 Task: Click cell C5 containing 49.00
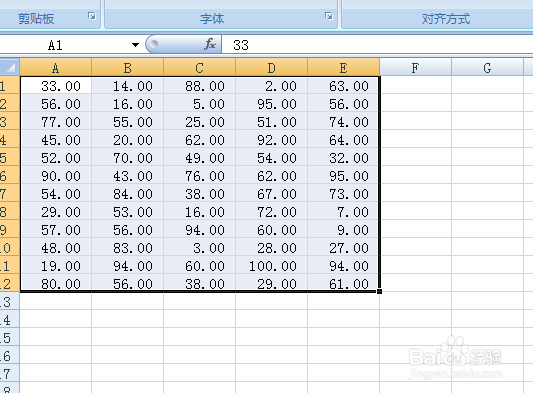[x=200, y=157]
